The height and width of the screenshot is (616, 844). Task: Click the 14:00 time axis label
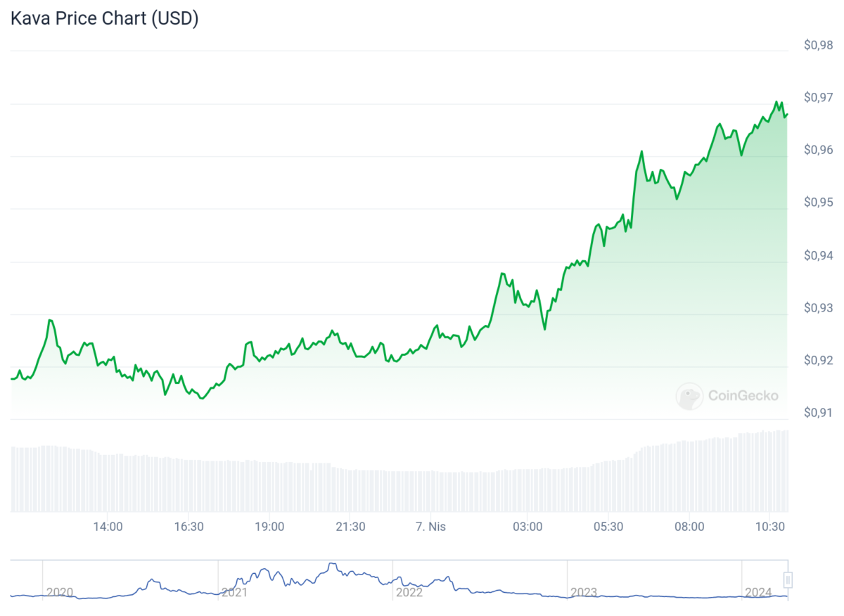[x=109, y=527]
